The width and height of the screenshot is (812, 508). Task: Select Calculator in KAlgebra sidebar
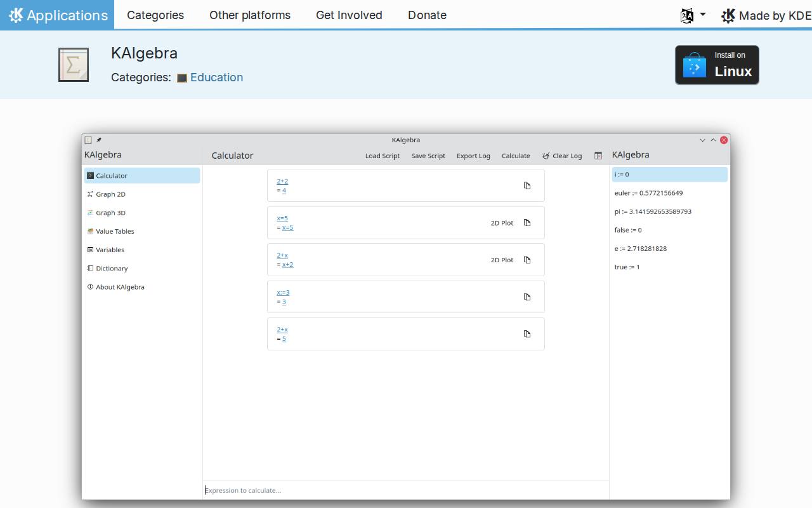pos(142,176)
